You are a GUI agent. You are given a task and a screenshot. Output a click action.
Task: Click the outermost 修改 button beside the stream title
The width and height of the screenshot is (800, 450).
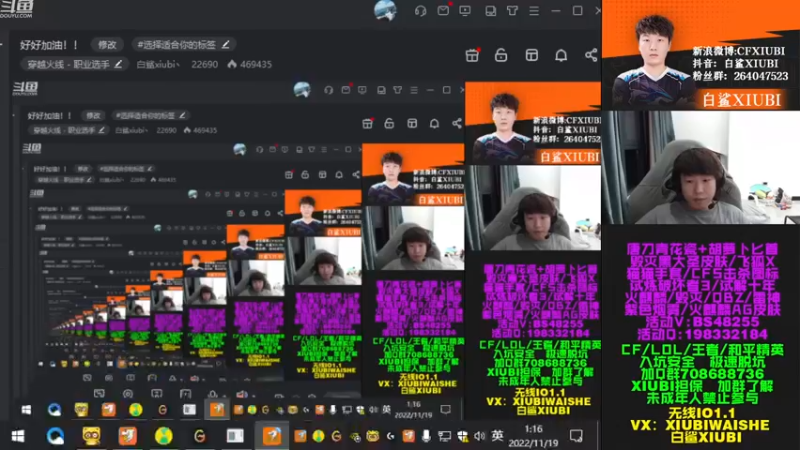click(107, 45)
